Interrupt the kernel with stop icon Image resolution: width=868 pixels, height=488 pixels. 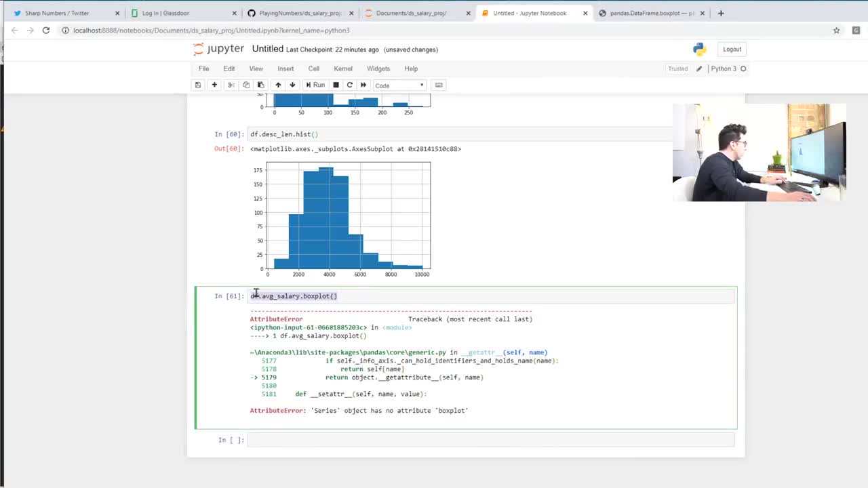coord(336,85)
